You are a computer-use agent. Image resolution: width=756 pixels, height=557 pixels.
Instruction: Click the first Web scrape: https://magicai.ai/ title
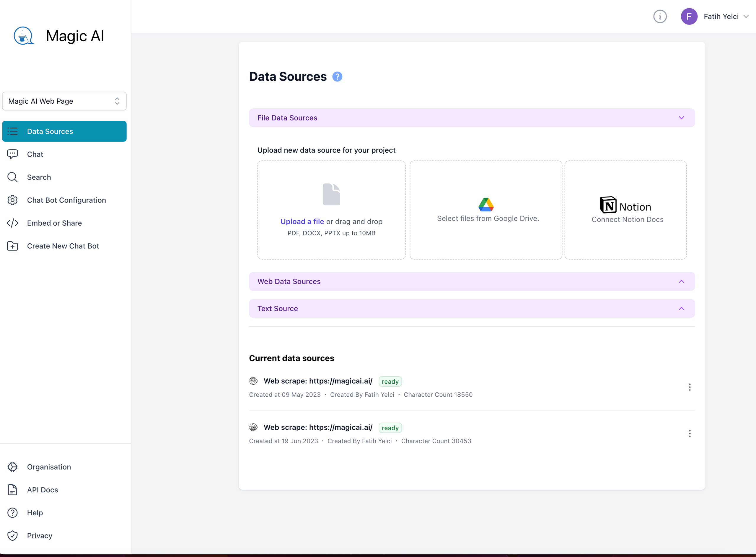pyautogui.click(x=318, y=381)
